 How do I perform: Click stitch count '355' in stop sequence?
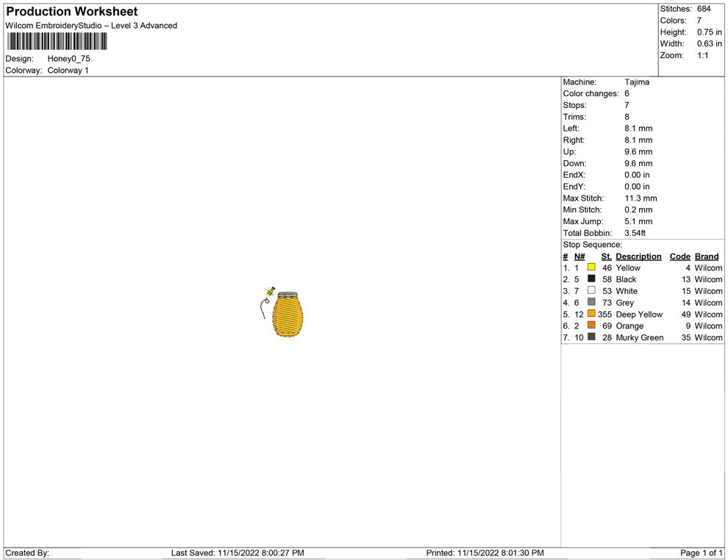(x=604, y=314)
